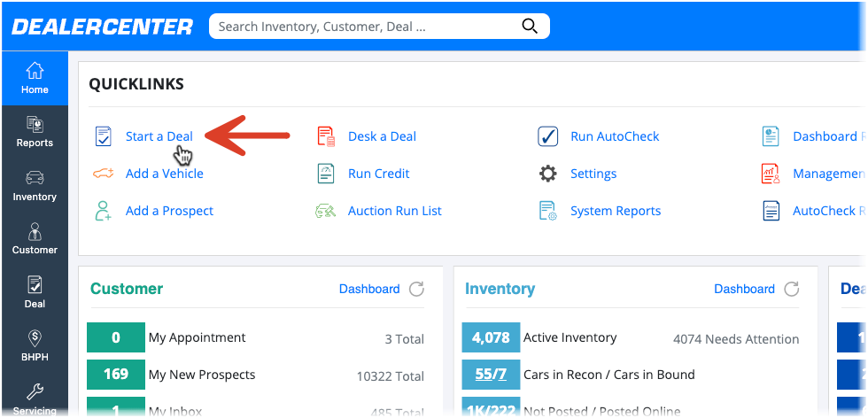868x418 pixels.
Task: Open the Run Credit link
Action: 379,174
